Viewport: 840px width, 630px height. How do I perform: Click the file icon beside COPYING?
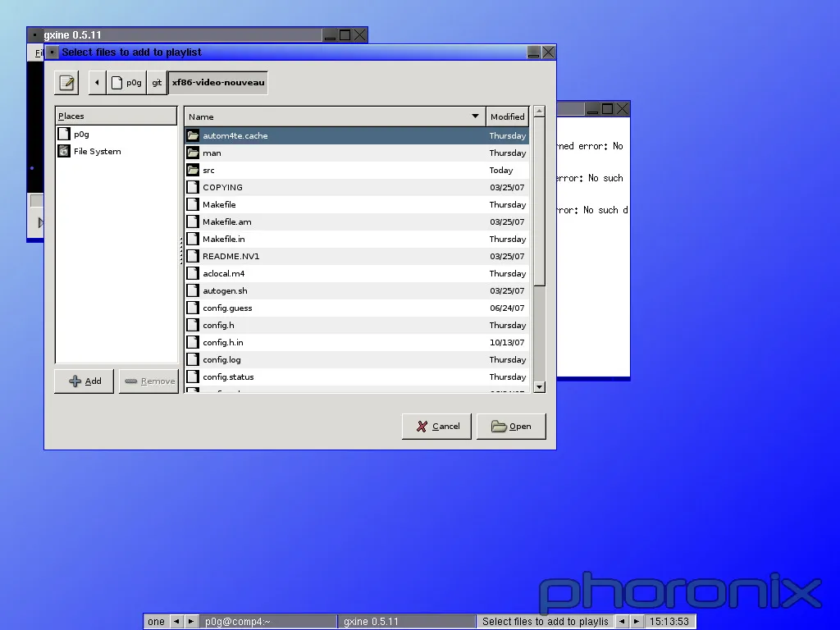pos(193,187)
